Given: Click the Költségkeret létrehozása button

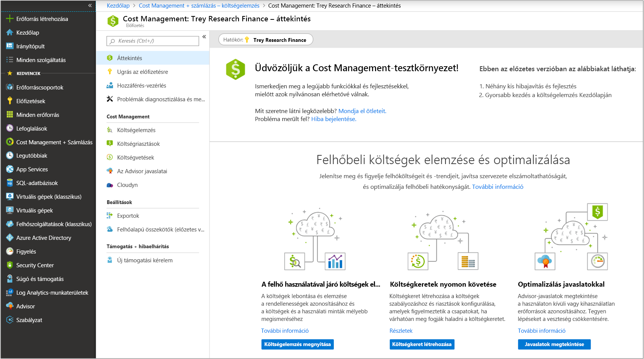Looking at the screenshot, I should click(422, 344).
